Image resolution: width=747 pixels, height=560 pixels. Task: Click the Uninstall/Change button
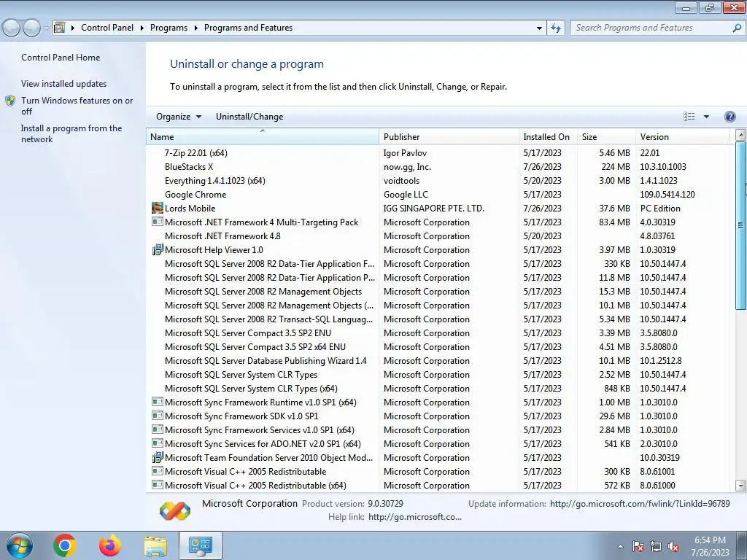coord(249,117)
